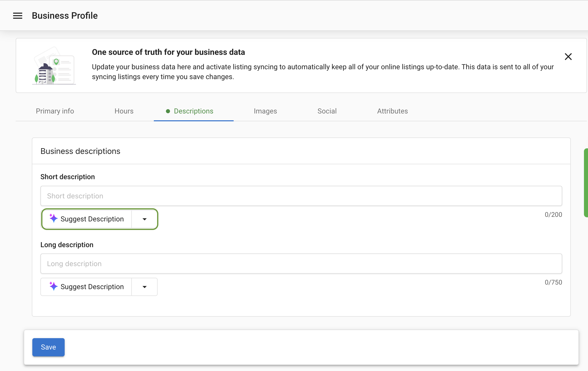Screen dimensions: 588x371
Task: Expand the long description suggestion options
Action: pyautogui.click(x=144, y=287)
